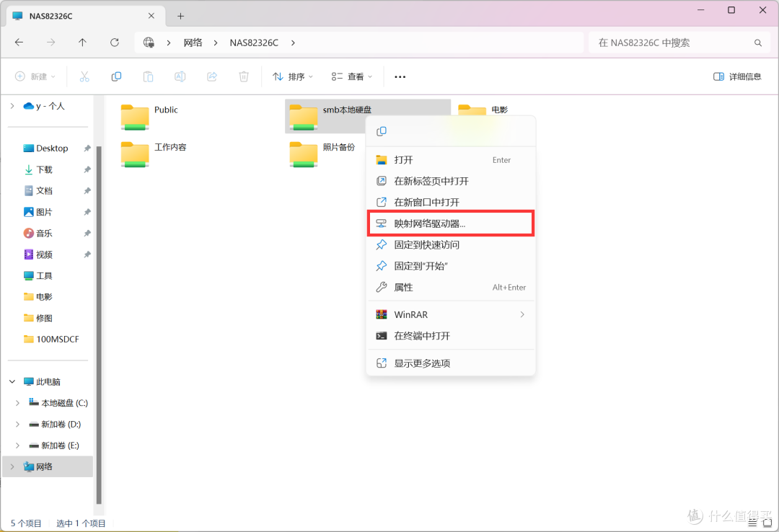Open the Public shared folder
779x532 pixels.
point(149,117)
